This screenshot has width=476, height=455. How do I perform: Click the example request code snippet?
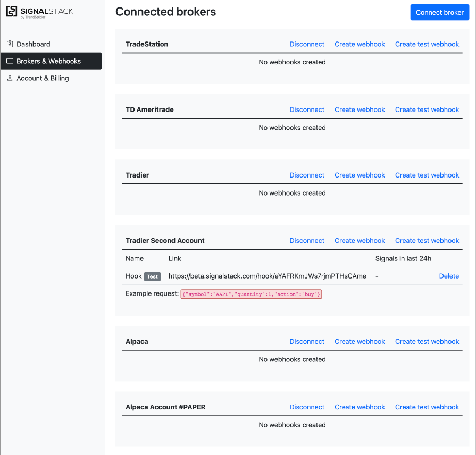[x=250, y=294]
